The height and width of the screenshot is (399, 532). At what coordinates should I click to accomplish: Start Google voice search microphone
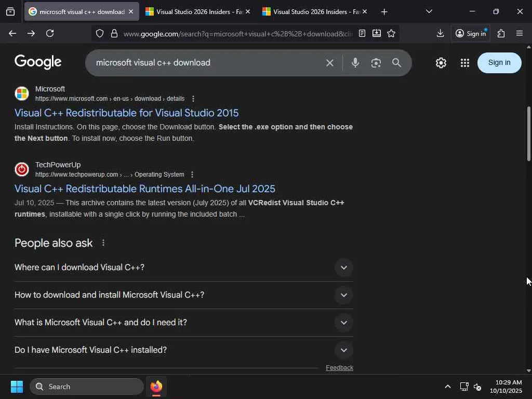(x=355, y=63)
